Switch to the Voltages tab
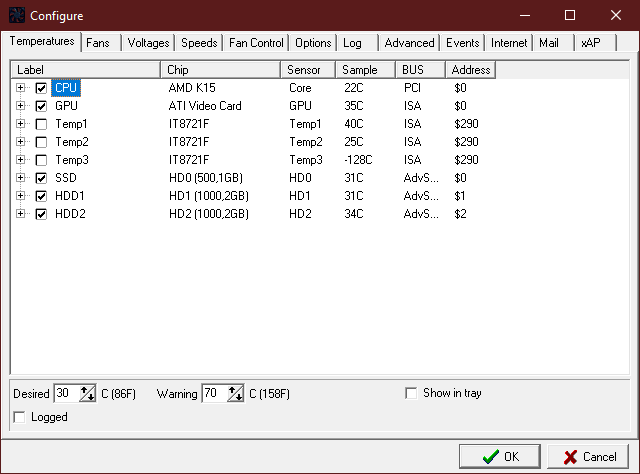This screenshot has width=640, height=474. point(148,43)
